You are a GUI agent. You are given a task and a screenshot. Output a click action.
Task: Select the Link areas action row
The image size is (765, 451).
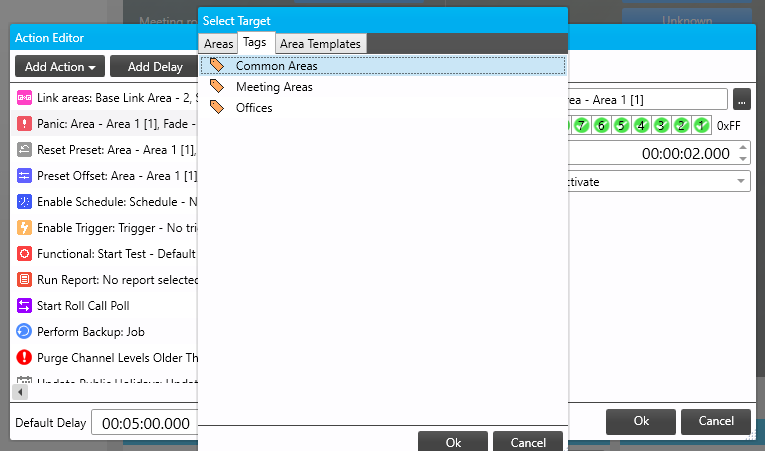click(104, 98)
